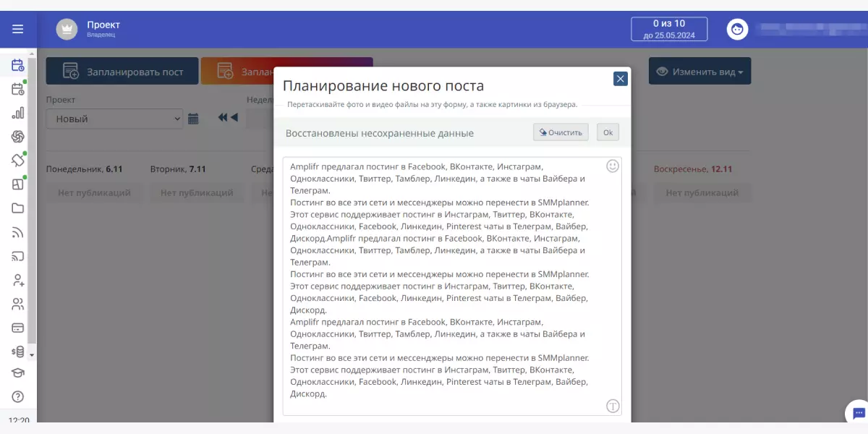Open the AI assistant knot icon in sidebar
868x434 pixels.
pos(17,137)
